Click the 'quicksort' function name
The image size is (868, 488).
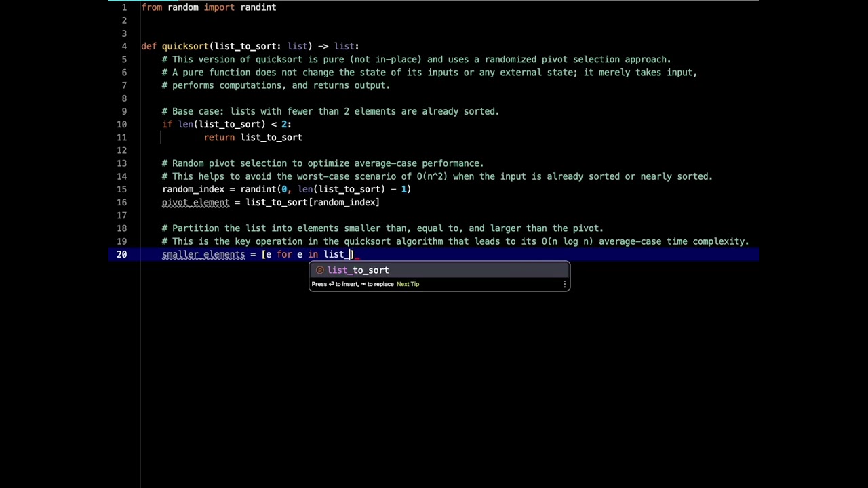click(x=185, y=47)
